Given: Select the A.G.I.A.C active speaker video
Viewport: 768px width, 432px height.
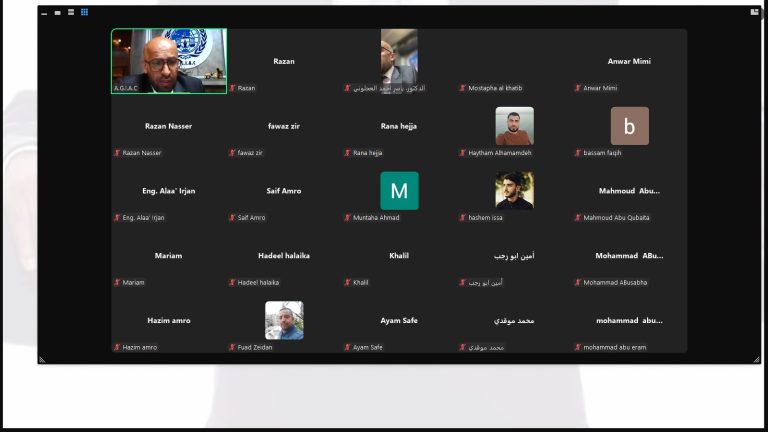Looking at the screenshot, I should click(x=168, y=60).
